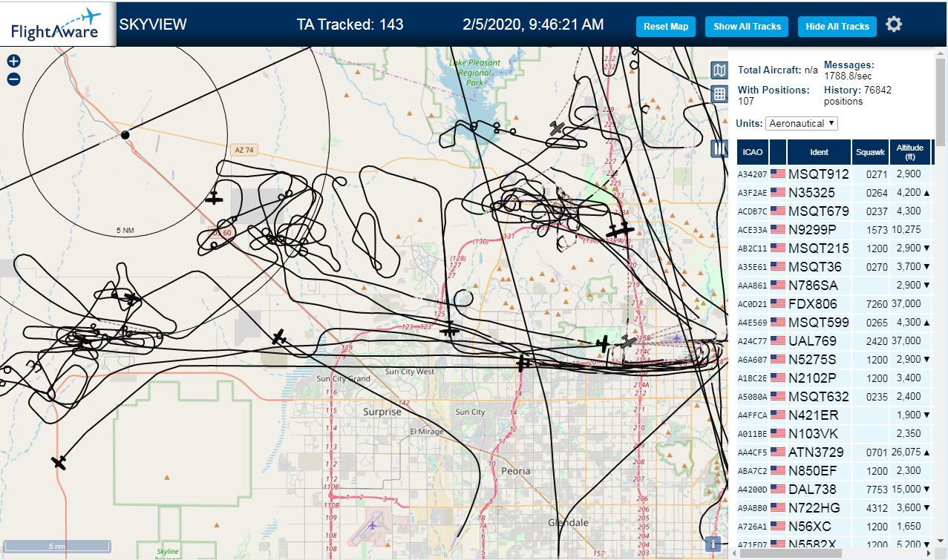This screenshot has width=948, height=560.
Task: Select ident N5275S in the table
Action: pos(812,360)
